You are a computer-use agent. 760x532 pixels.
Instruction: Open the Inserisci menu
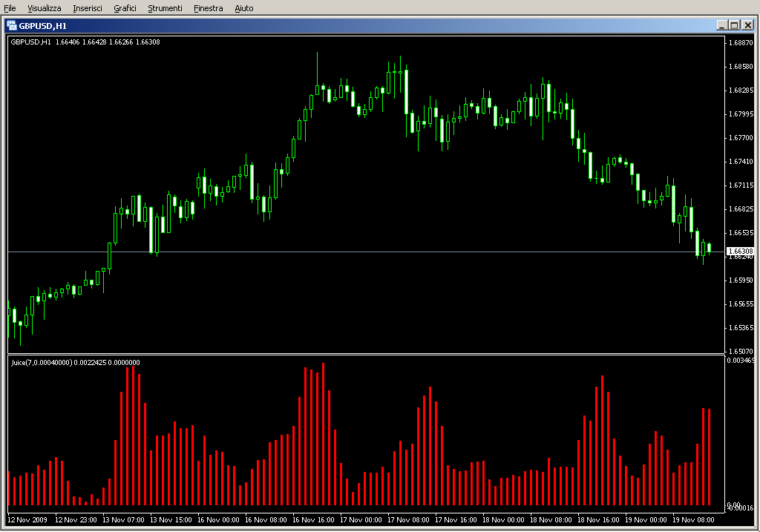88,8
